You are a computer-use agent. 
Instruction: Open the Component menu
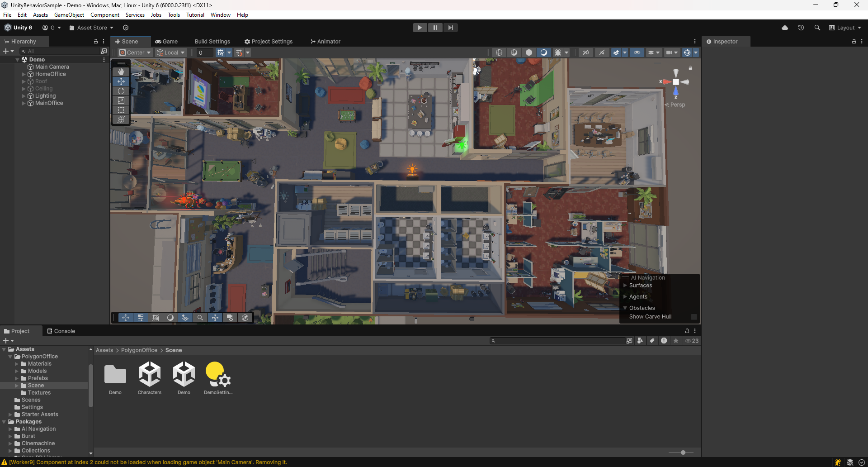(105, 15)
